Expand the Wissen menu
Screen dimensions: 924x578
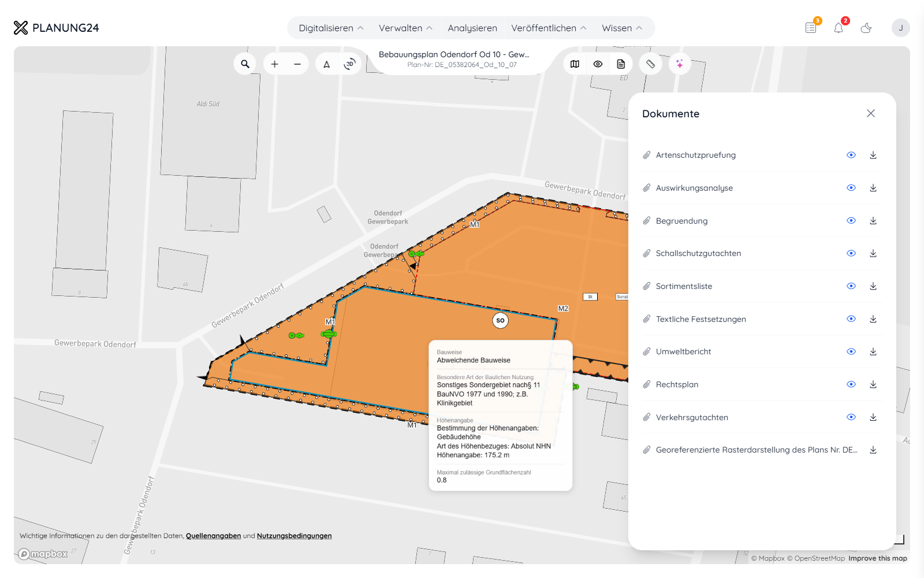click(622, 28)
